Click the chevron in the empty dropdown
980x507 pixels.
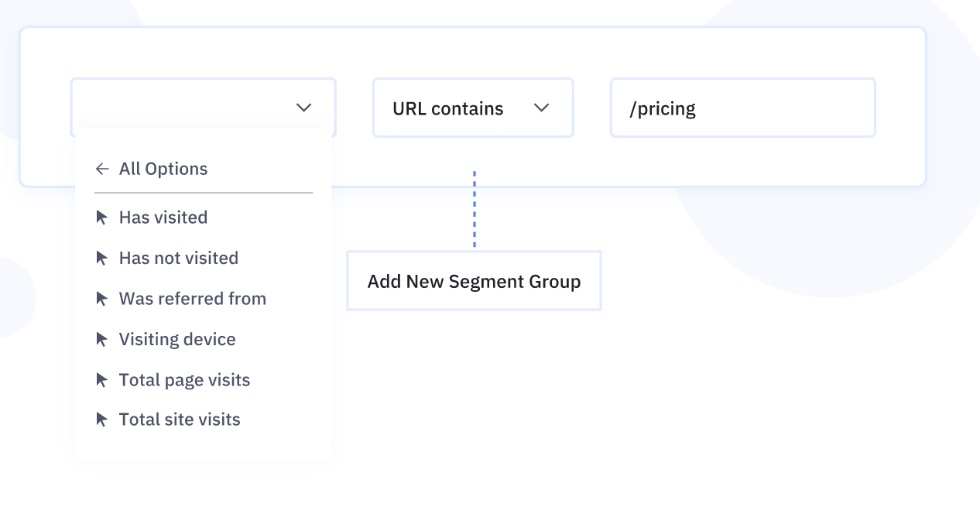pyautogui.click(x=304, y=108)
